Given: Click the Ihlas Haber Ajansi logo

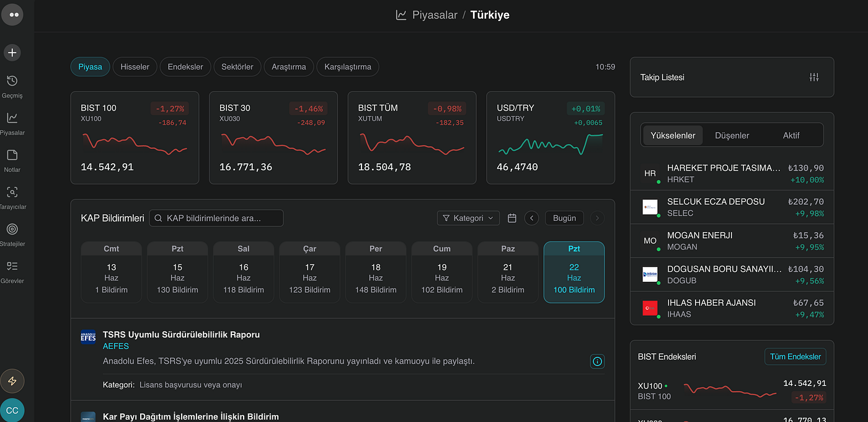Looking at the screenshot, I should pyautogui.click(x=650, y=308).
